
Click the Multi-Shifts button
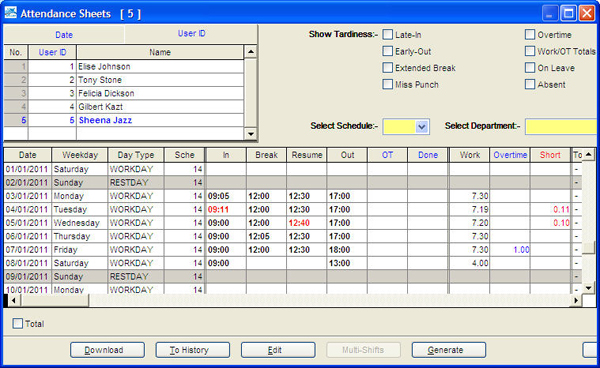pyautogui.click(x=364, y=350)
